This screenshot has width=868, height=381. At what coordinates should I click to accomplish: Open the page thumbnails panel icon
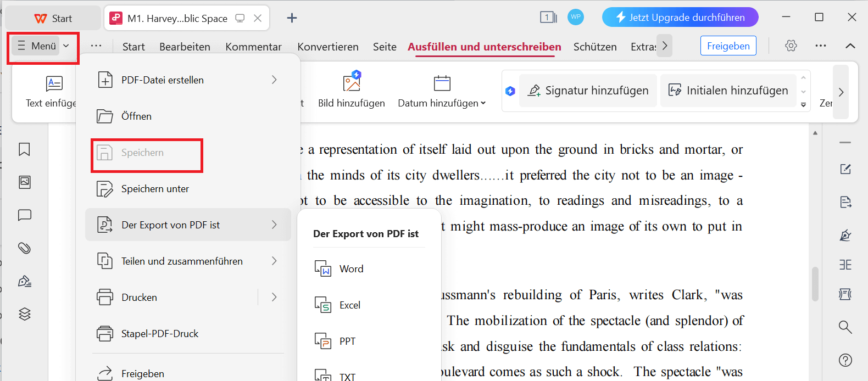pos(24,182)
